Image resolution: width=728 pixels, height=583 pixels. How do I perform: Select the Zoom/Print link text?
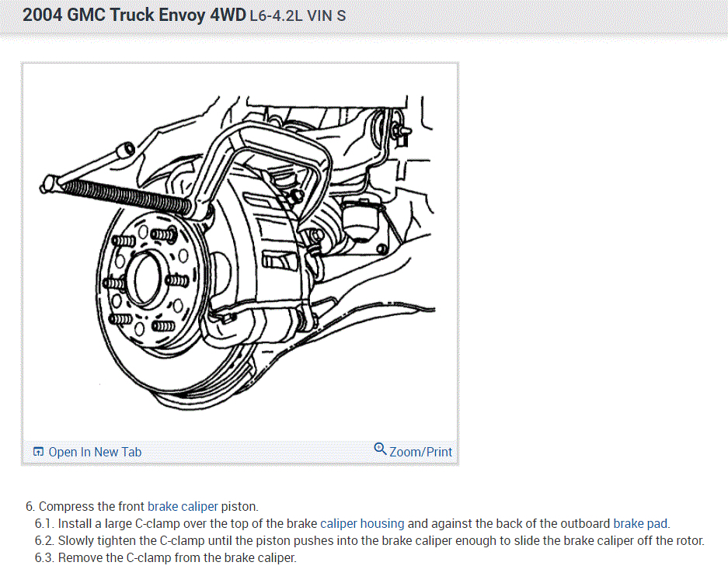[x=420, y=452]
